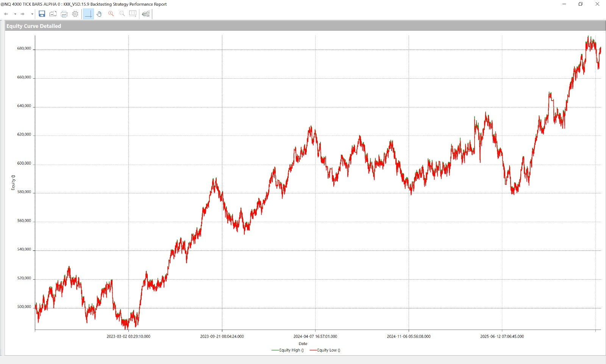Image resolution: width=606 pixels, height=364 pixels.
Task: Click the 2024-04-07 date axis label
Action: click(315, 336)
